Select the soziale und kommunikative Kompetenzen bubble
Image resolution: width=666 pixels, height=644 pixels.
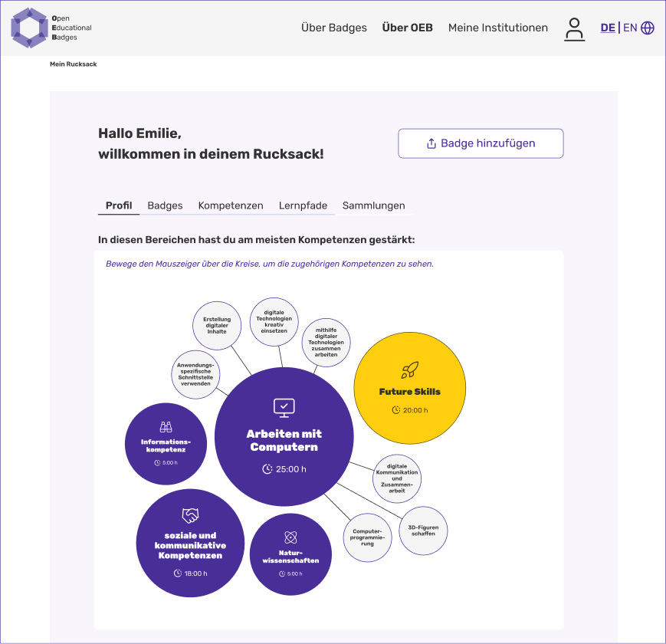coord(190,543)
